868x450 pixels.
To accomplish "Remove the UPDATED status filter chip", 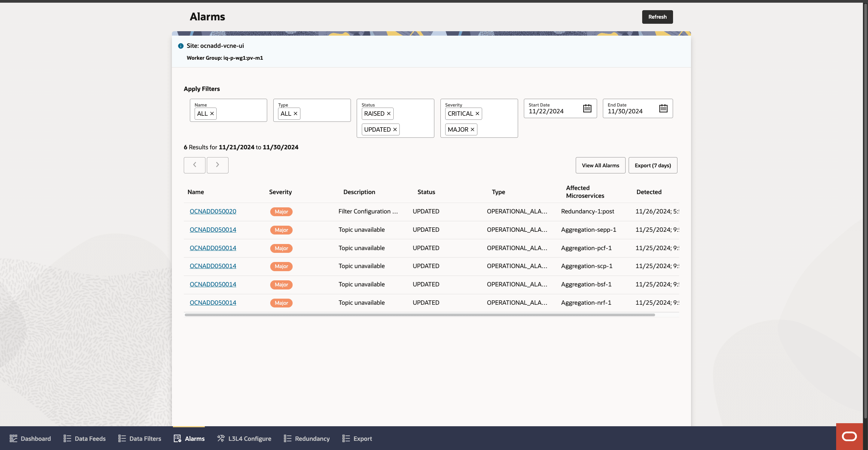I will [395, 130].
